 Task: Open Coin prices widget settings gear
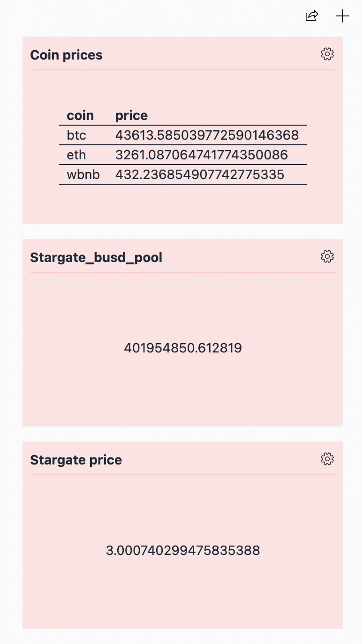point(327,54)
